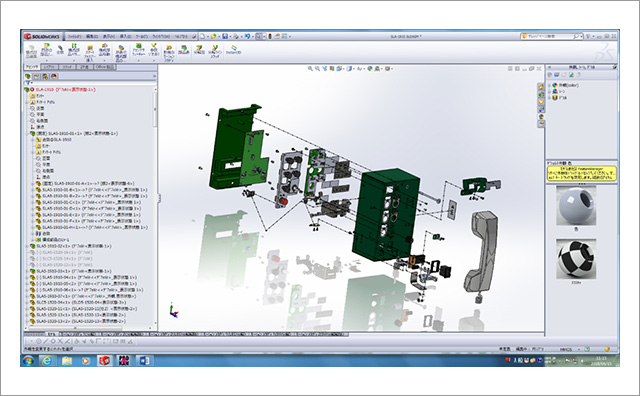Screen dimensions: 640x396
Task: Collapse the SLA5-1910-01<1> subassembly node
Action: [27, 133]
